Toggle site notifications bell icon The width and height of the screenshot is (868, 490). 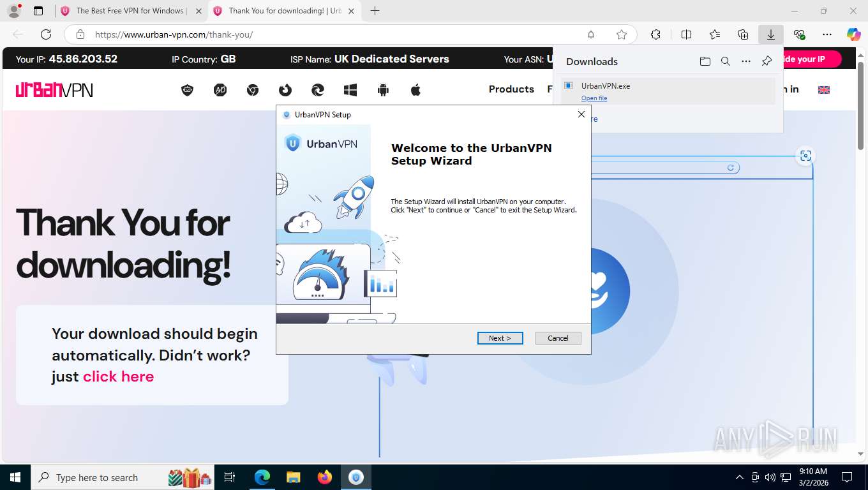click(x=591, y=34)
